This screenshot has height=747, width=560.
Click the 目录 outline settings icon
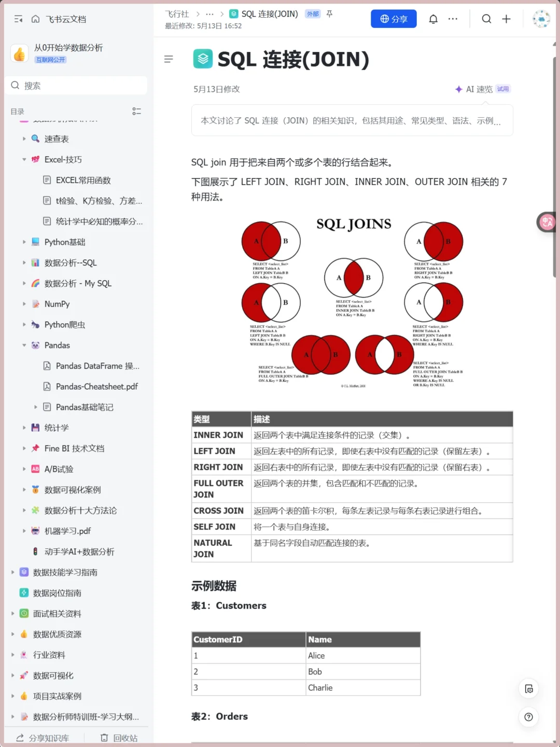[x=136, y=111]
